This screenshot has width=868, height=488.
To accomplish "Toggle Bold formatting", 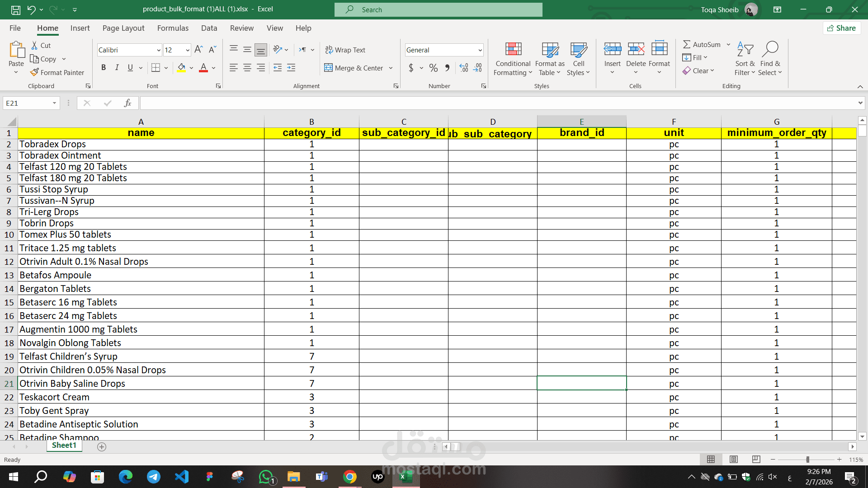I will point(104,68).
